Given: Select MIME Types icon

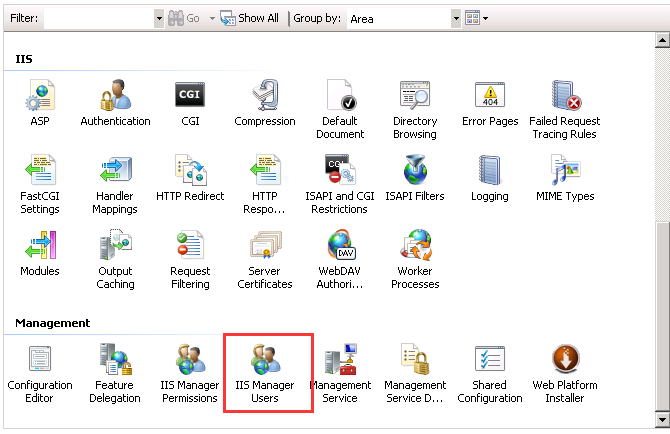Looking at the screenshot, I should pyautogui.click(x=565, y=170).
